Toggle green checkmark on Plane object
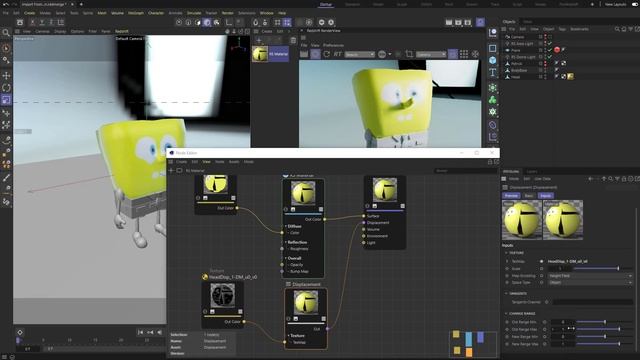Image resolution: width=640 pixels, height=360 pixels. click(550, 50)
